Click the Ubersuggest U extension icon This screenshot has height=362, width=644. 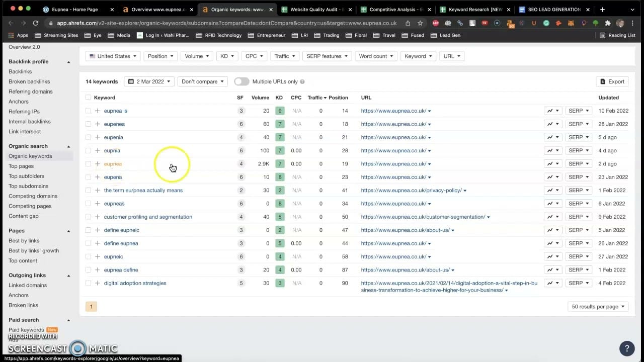533,23
